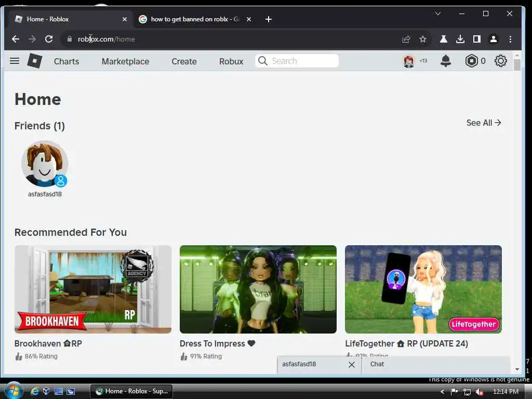Click the page vertical scrollbar thumb
Screen dimensions: 532x399
tap(517, 65)
